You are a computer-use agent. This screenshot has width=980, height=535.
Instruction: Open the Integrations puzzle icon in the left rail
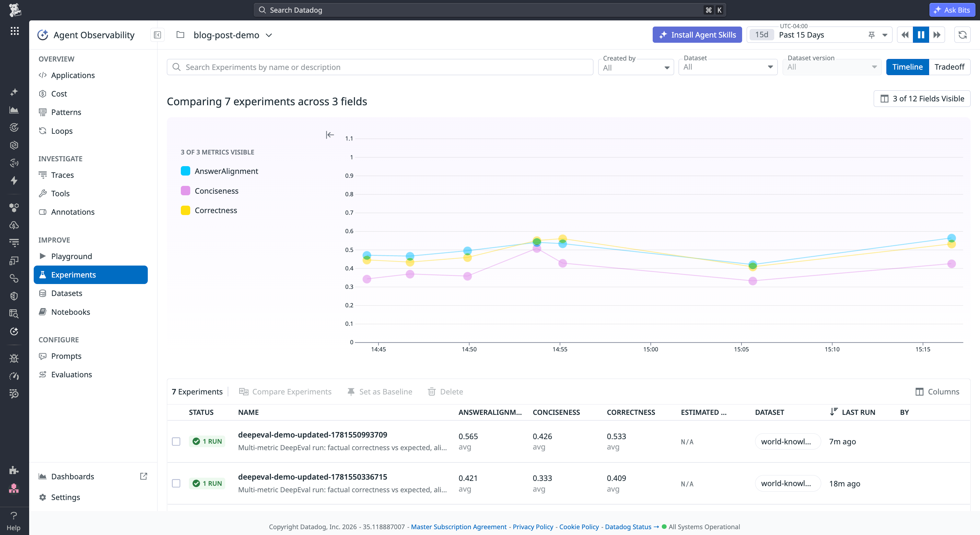[x=14, y=470]
